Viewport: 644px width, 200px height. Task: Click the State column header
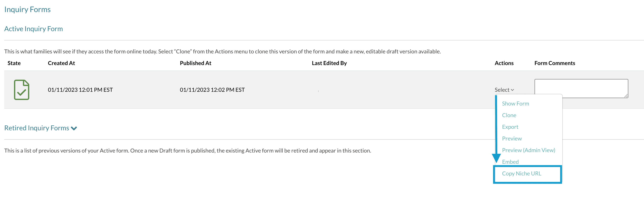coord(14,63)
